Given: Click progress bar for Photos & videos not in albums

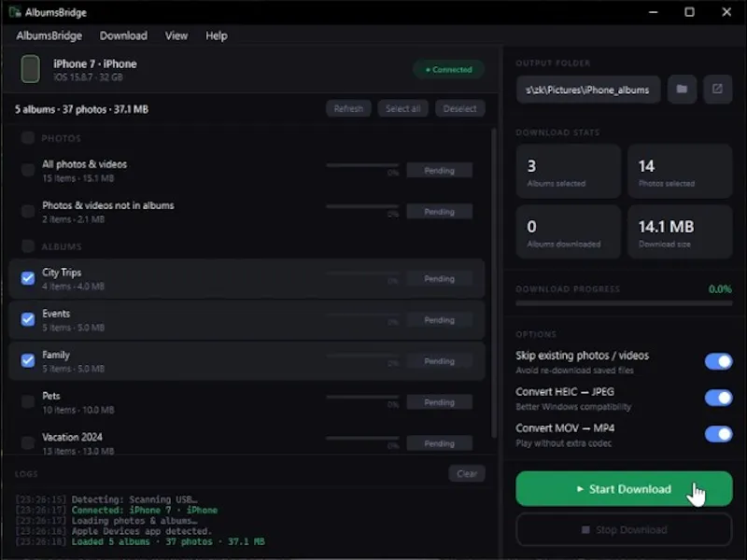Looking at the screenshot, I should pos(362,206).
